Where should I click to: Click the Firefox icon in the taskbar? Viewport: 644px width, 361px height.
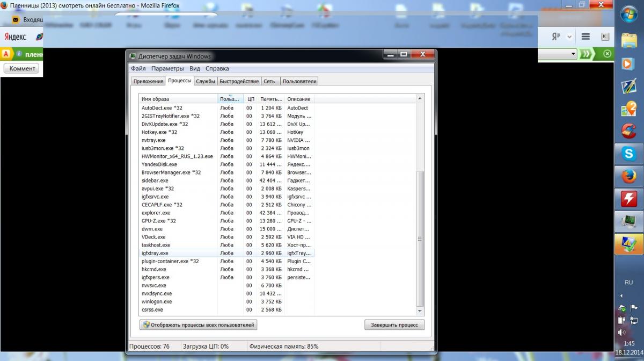pyautogui.click(x=628, y=177)
